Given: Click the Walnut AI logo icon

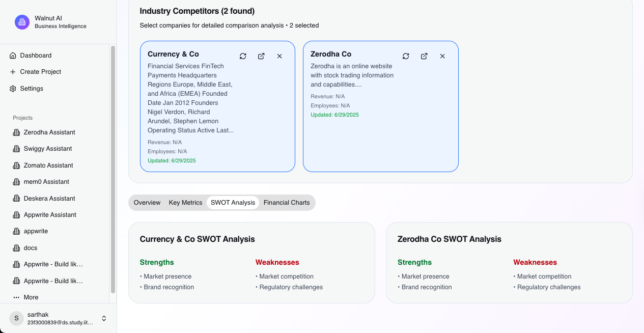Looking at the screenshot, I should pos(22,22).
